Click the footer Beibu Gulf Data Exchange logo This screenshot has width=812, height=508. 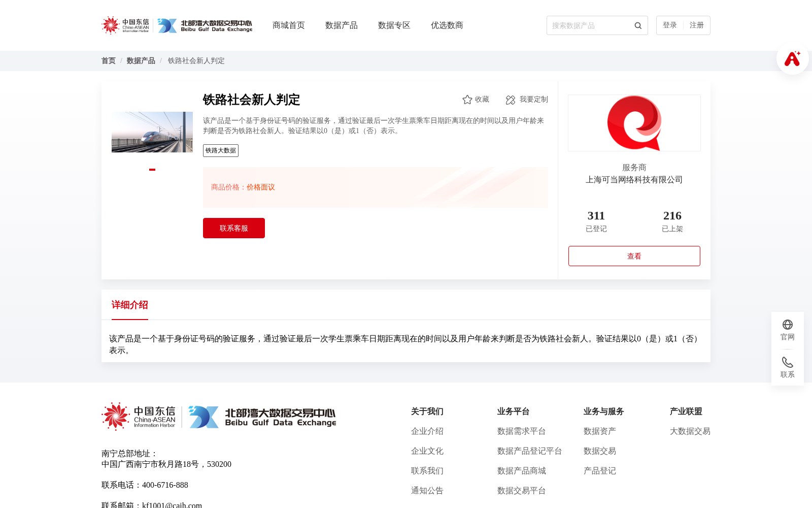tap(262, 417)
